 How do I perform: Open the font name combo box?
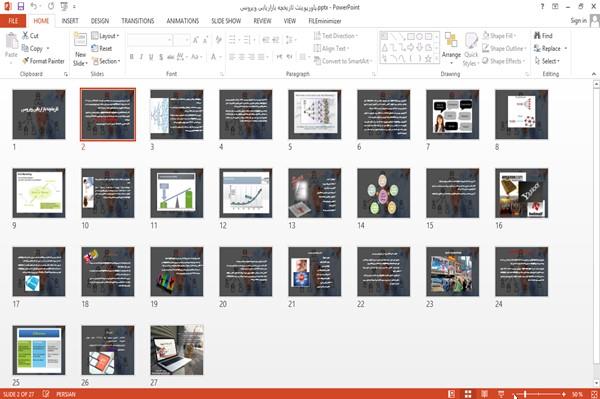click(150, 39)
